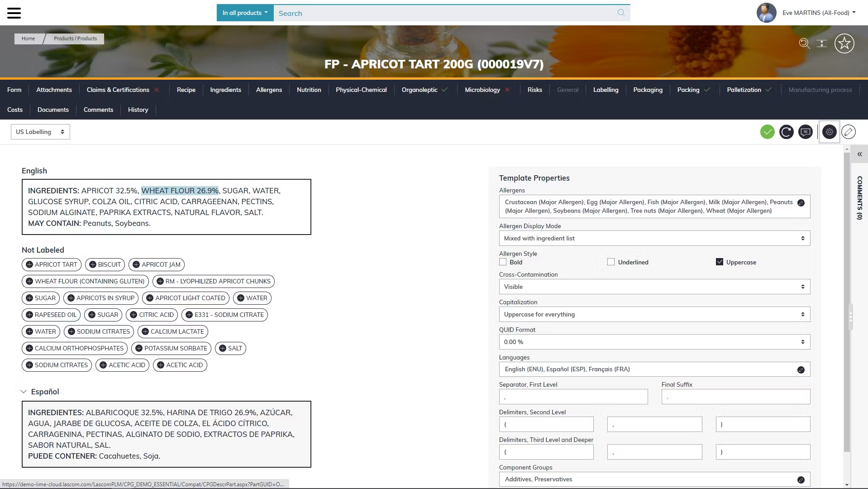This screenshot has height=489, width=868.
Task: Click the highlighted WHEAT FLOUR 26.9% text
Action: 180,191
